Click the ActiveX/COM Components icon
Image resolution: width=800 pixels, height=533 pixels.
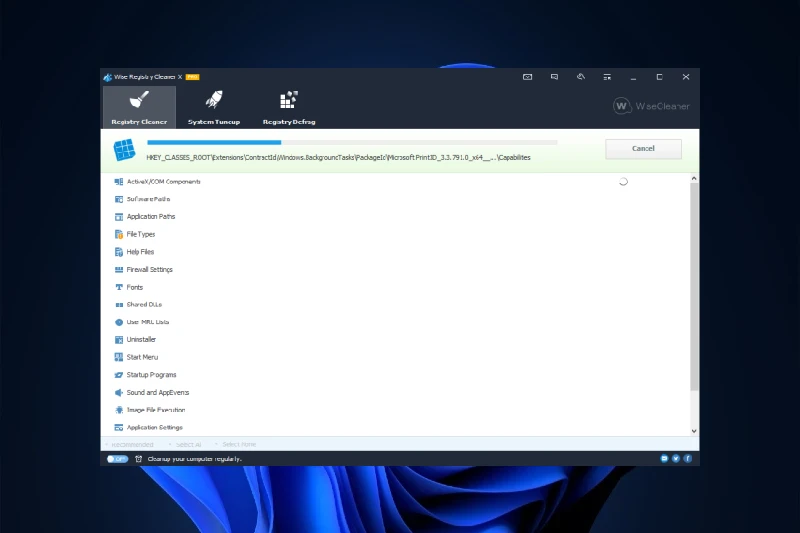(119, 182)
